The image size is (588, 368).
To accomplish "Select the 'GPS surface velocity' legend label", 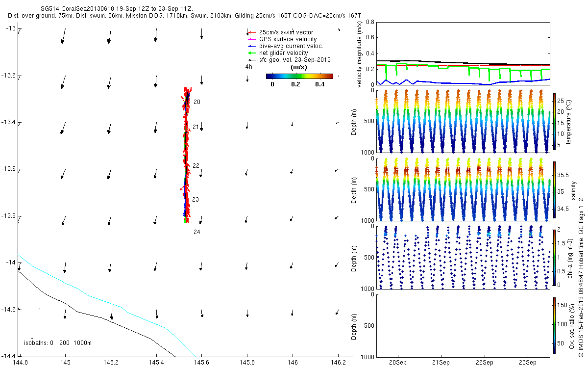I will (288, 39).
